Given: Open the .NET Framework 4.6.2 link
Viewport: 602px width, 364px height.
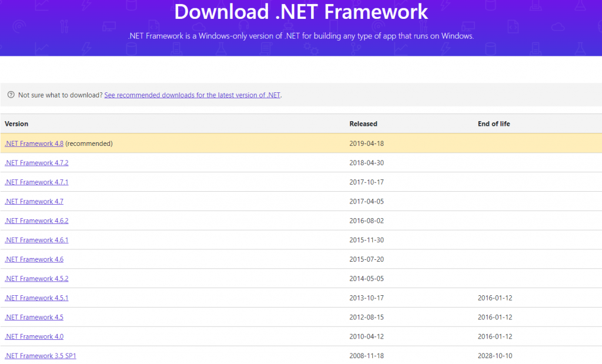Looking at the screenshot, I should tap(36, 221).
